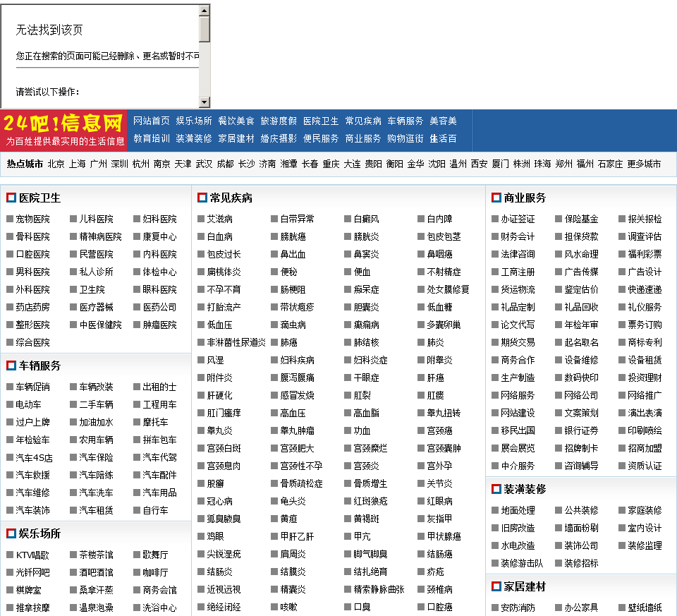Open the 商标专利 service link

click(x=645, y=342)
